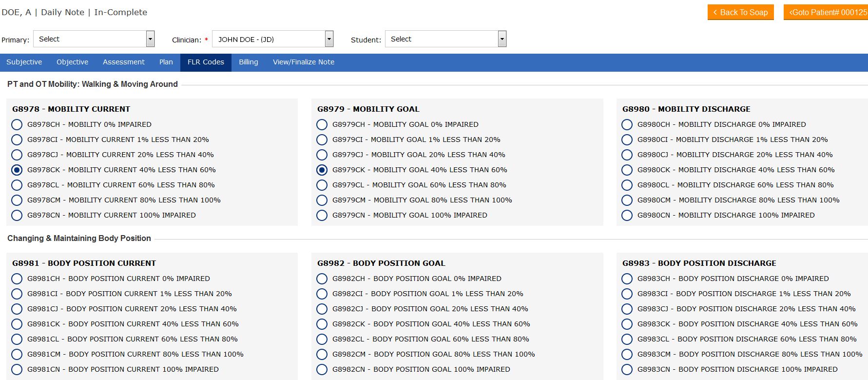This screenshot has height=380, width=868.
Task: Pick G8980CN Mobility Discharge 100% Impaired
Action: (627, 216)
